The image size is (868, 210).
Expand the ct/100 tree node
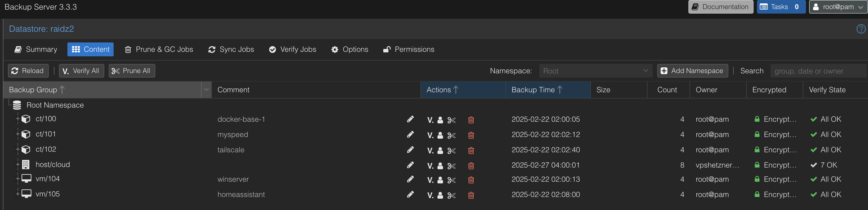click(18, 119)
